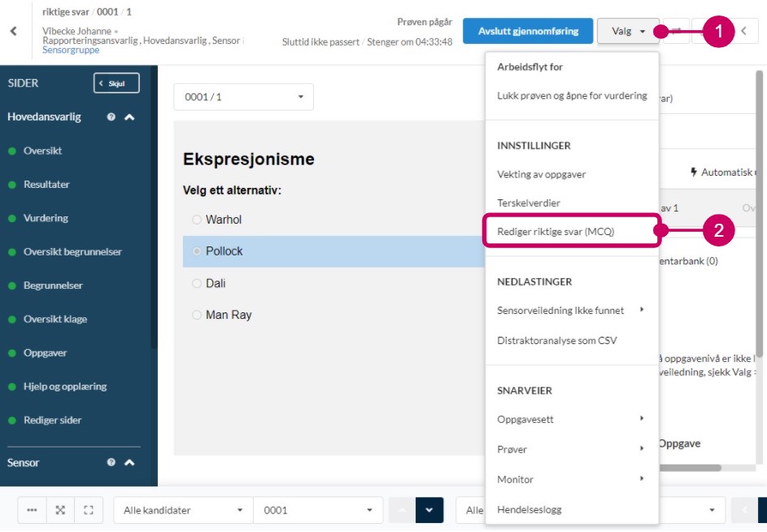Open Oversikt klage in sidebar
The width and height of the screenshot is (767, 532).
(55, 320)
